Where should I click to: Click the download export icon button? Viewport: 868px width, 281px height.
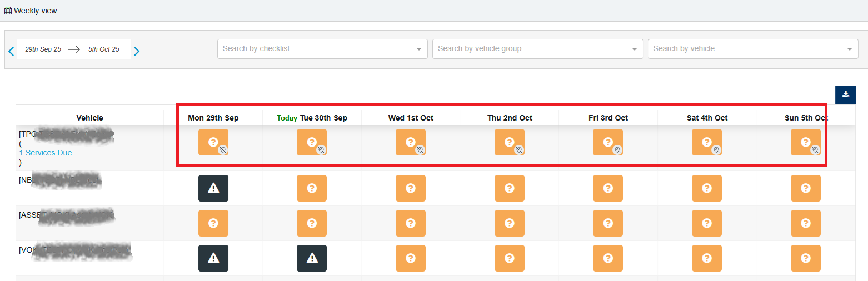coord(845,94)
